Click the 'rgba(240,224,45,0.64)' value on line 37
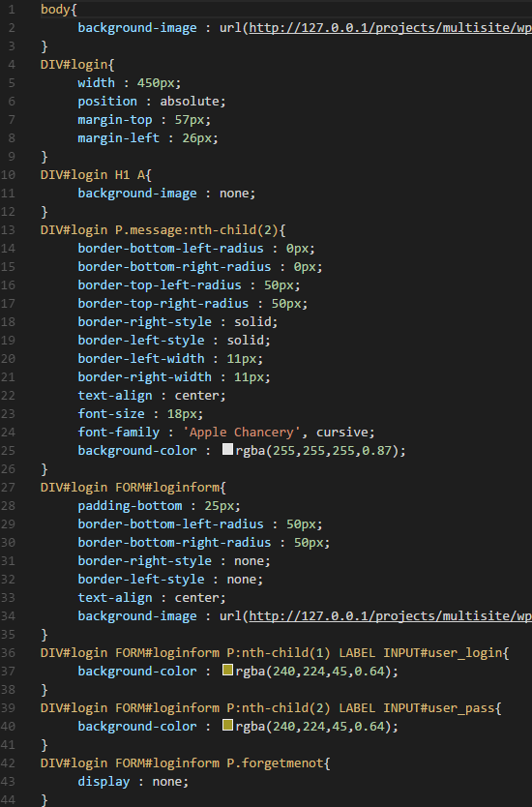532x807 pixels. (312, 672)
